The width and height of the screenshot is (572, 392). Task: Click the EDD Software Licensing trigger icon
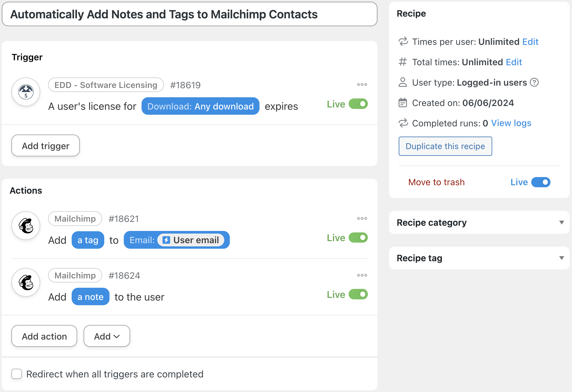point(26,92)
